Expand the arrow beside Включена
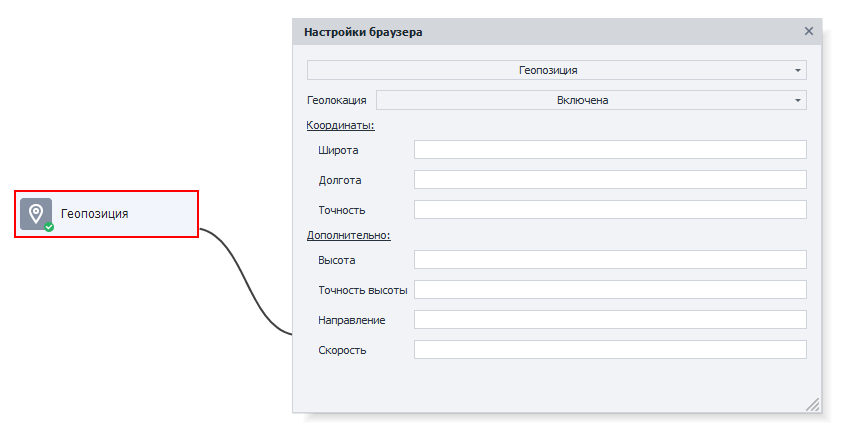 click(x=797, y=100)
